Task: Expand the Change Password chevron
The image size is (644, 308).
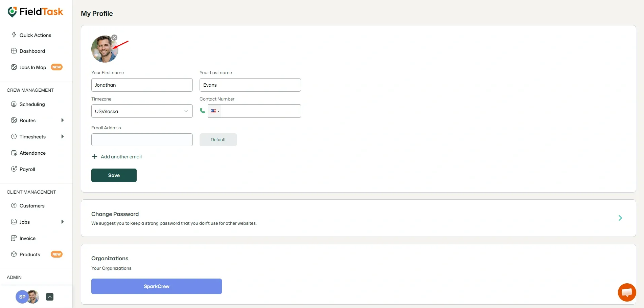Action: click(x=620, y=218)
